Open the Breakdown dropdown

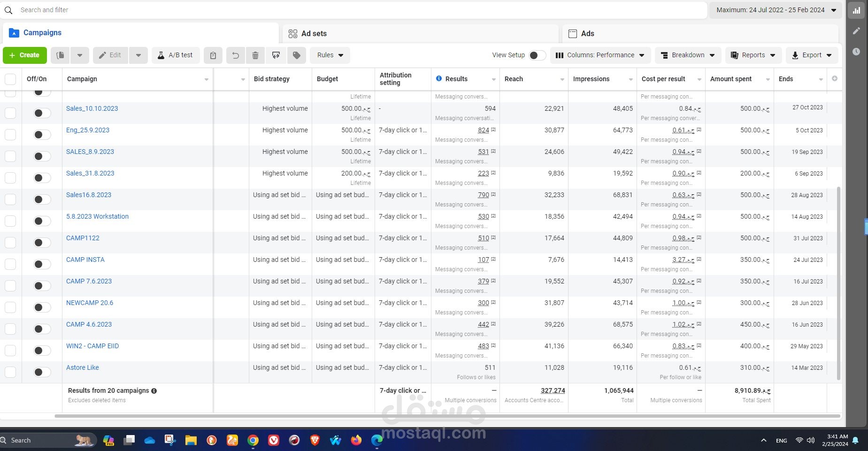(688, 55)
